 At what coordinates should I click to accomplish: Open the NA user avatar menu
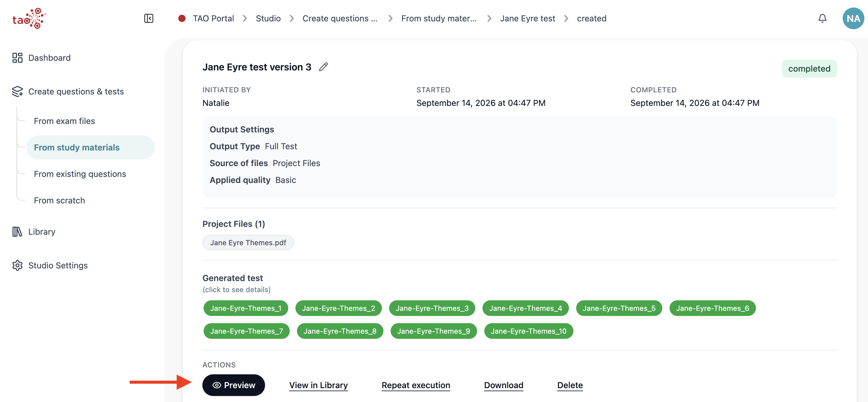pyautogui.click(x=853, y=18)
